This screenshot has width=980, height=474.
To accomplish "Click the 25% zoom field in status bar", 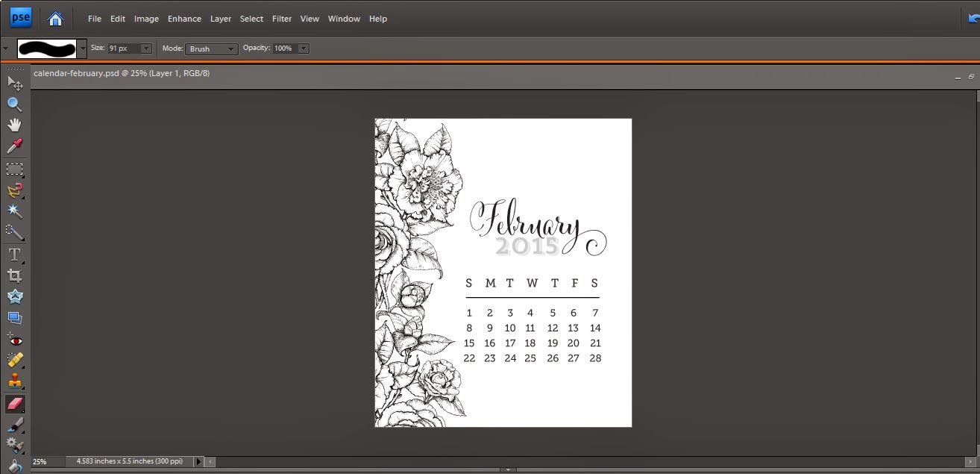I will [48, 462].
